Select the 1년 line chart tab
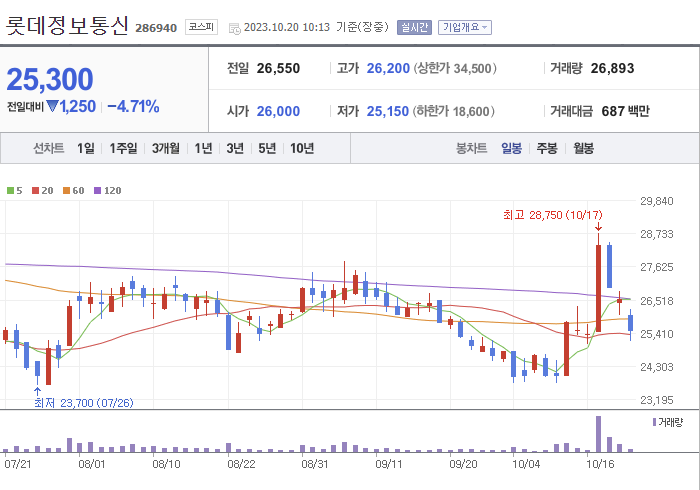Viewport: 700px width, 490px height. tap(203, 148)
